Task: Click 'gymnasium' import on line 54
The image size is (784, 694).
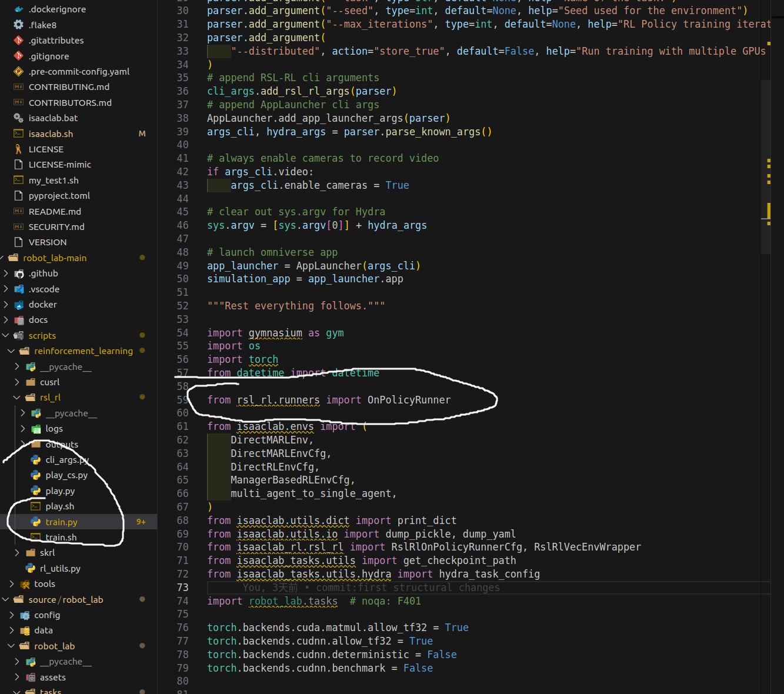Action: click(x=275, y=333)
